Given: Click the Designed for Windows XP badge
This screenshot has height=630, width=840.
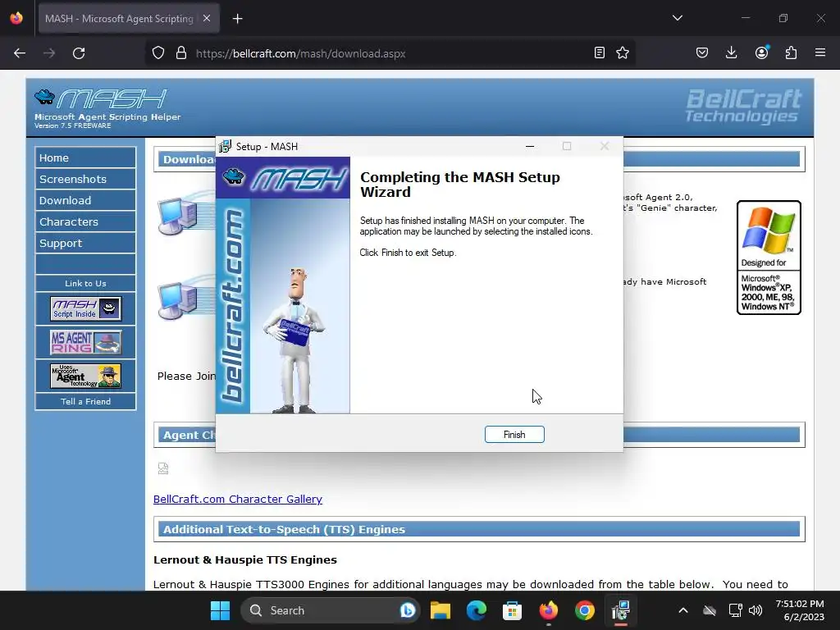Looking at the screenshot, I should (x=769, y=257).
